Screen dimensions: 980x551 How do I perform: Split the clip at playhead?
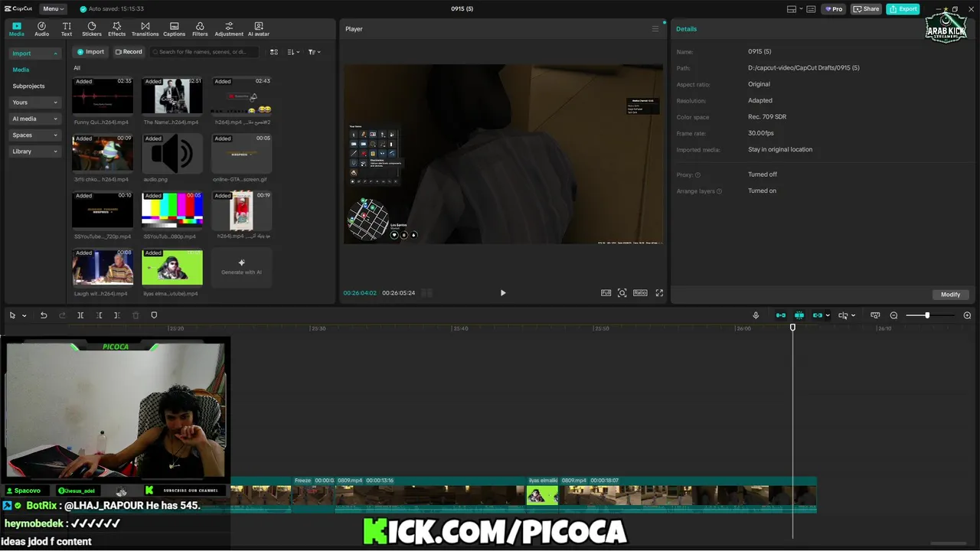[80, 315]
